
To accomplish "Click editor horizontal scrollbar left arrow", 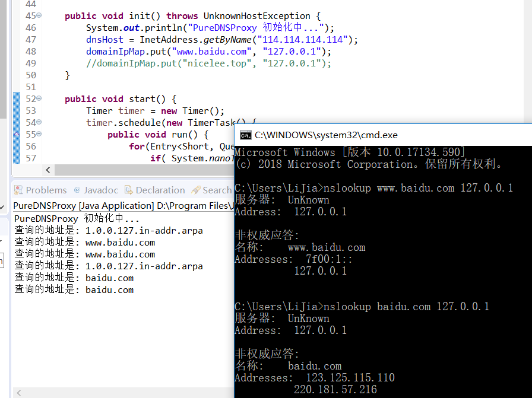I will [x=18, y=171].
